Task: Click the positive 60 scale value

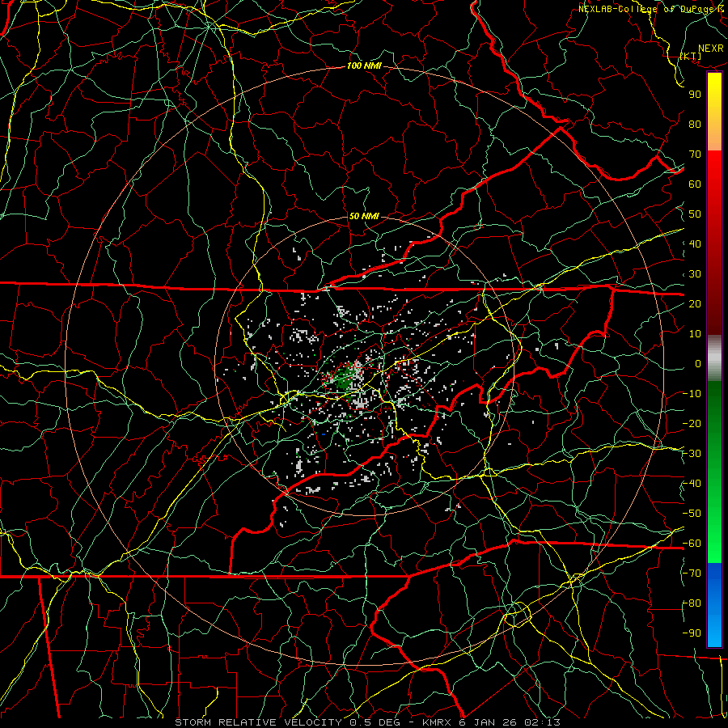Action: (x=695, y=184)
